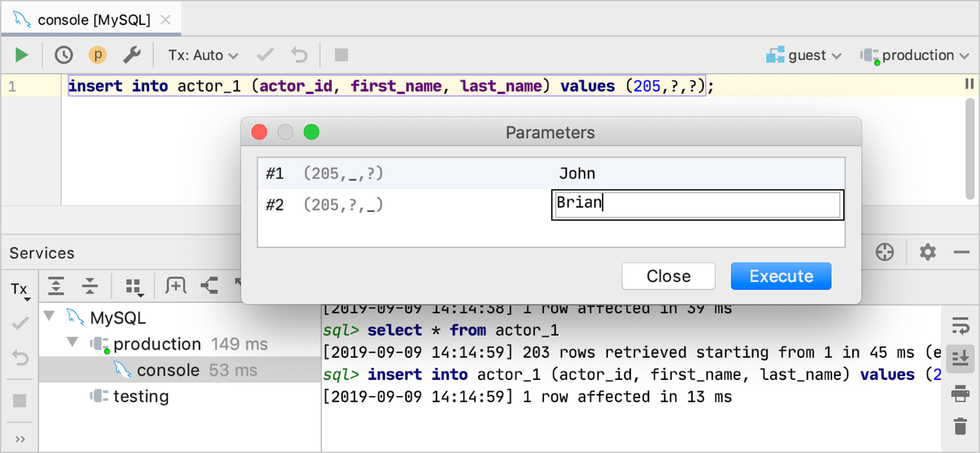Toggle soft-wrap for the output log

coord(961,324)
